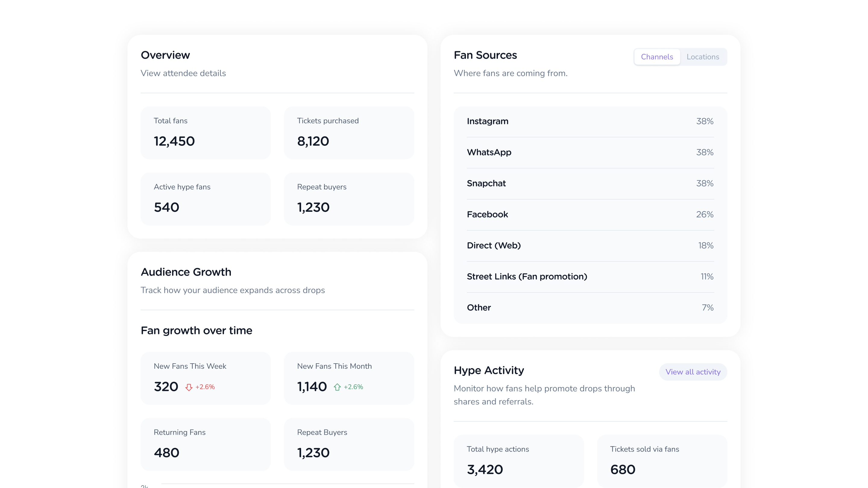Click the 320 new fans this week value
868x488 pixels.
166,386
